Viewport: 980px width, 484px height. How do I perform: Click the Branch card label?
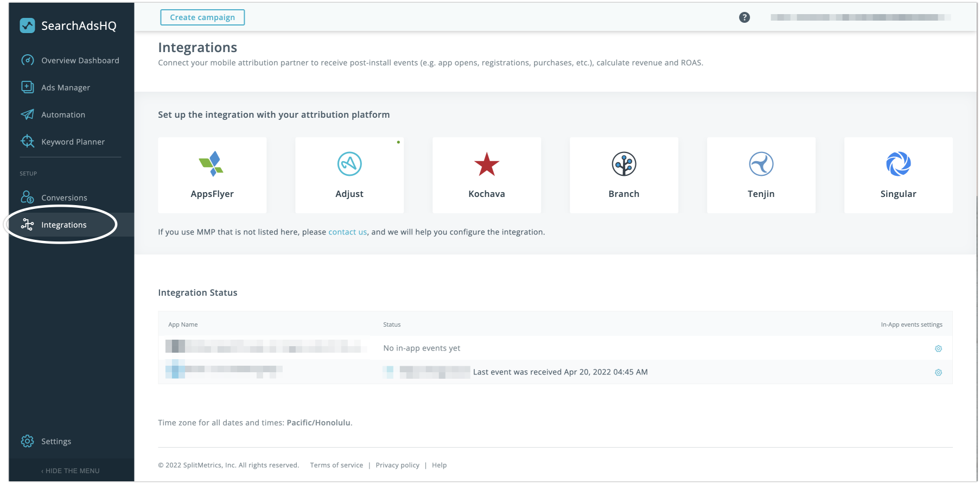624,194
